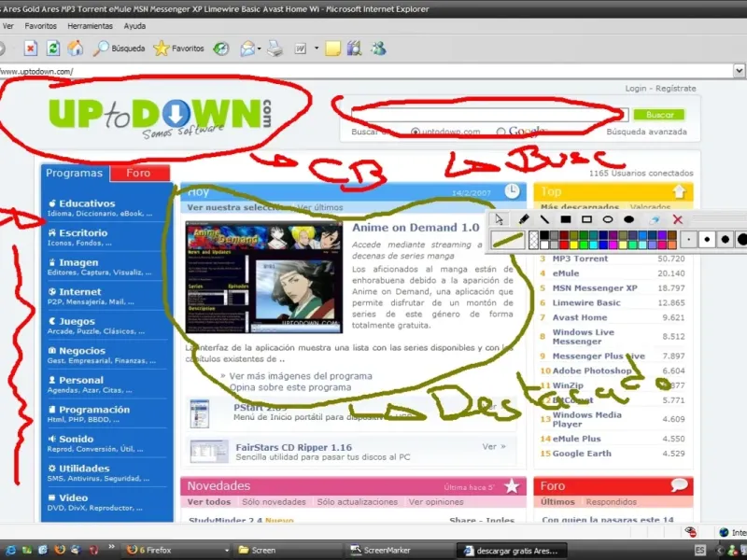Image resolution: width=747 pixels, height=560 pixels.
Task: Select ScreenMarker arrow pointer tool
Action: (x=499, y=219)
